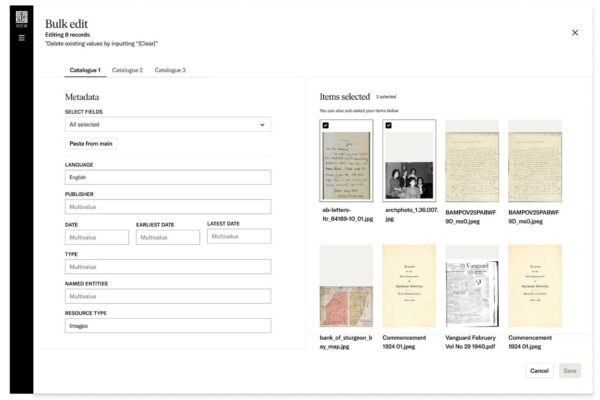Select the first BAMPOV25PABWF manuscript thumbnail
The image size is (600, 400).
tap(472, 161)
